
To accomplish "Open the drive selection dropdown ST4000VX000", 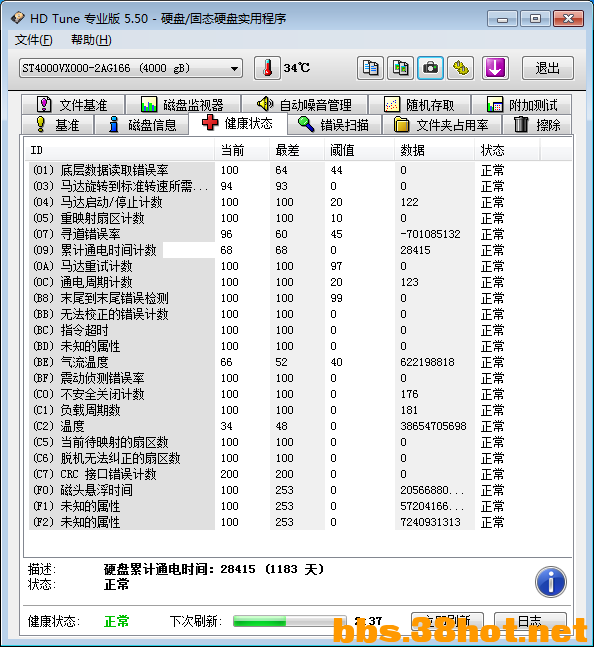I will coord(130,68).
